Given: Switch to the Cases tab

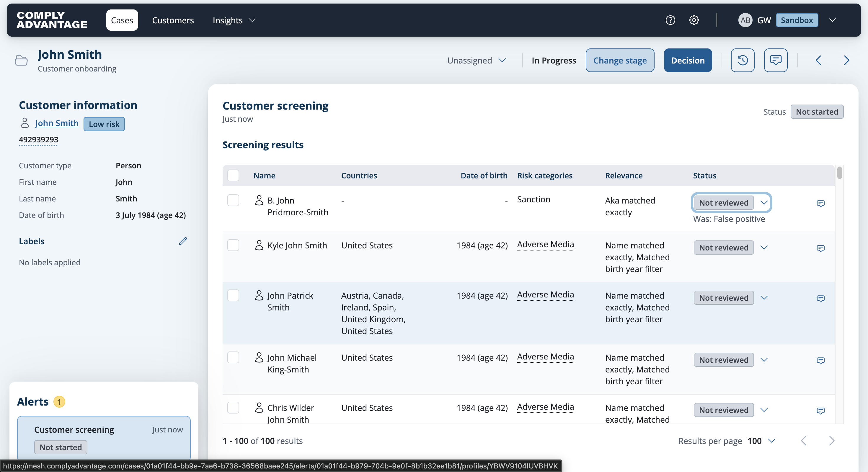Looking at the screenshot, I should point(122,20).
